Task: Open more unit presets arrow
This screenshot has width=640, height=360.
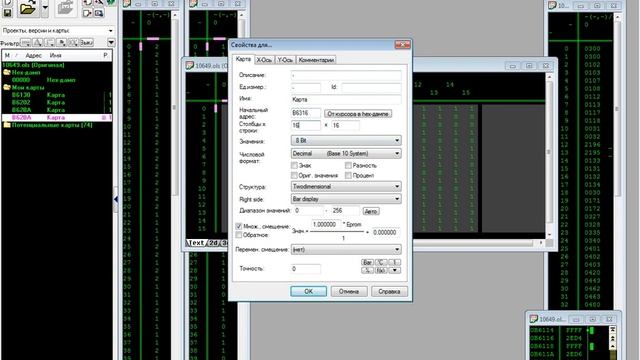Action: (x=395, y=270)
